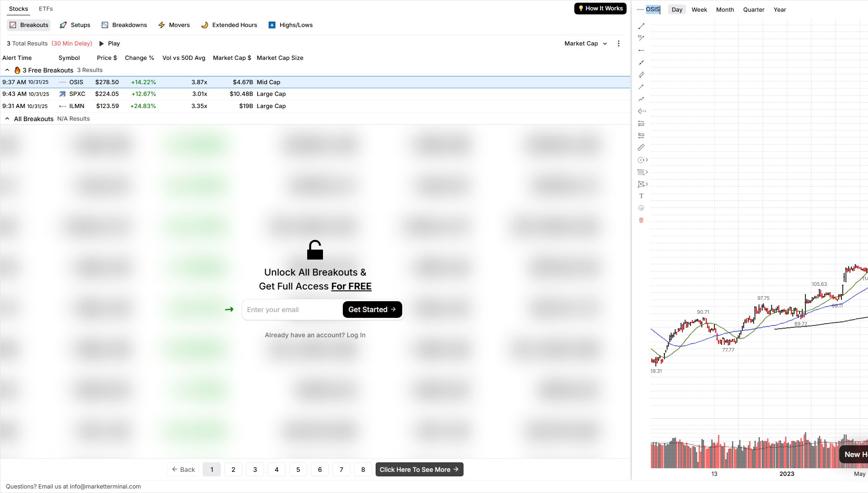This screenshot has height=493, width=868.
Task: Switch the chart to Week timeframe
Action: click(x=699, y=9)
